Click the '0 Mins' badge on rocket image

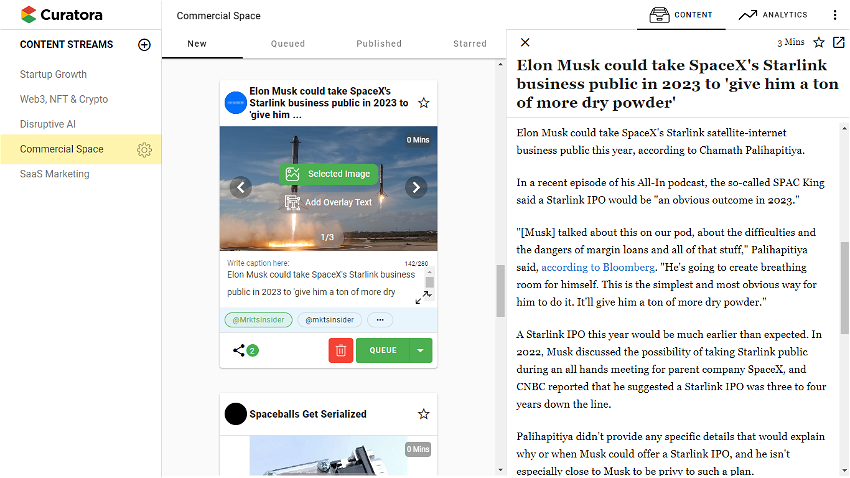point(418,140)
